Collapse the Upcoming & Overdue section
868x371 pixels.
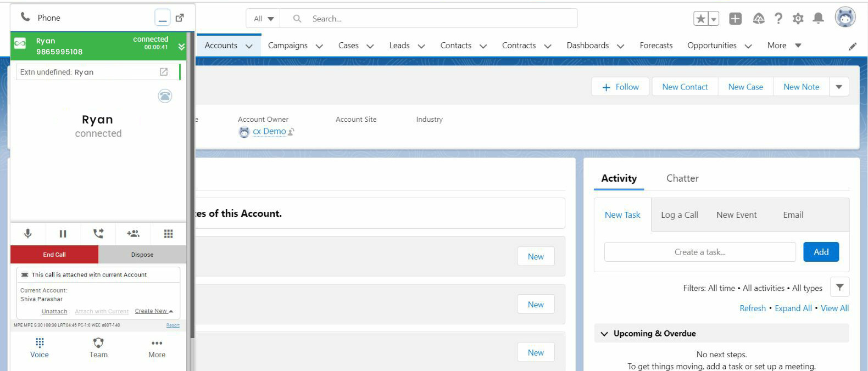pos(604,334)
